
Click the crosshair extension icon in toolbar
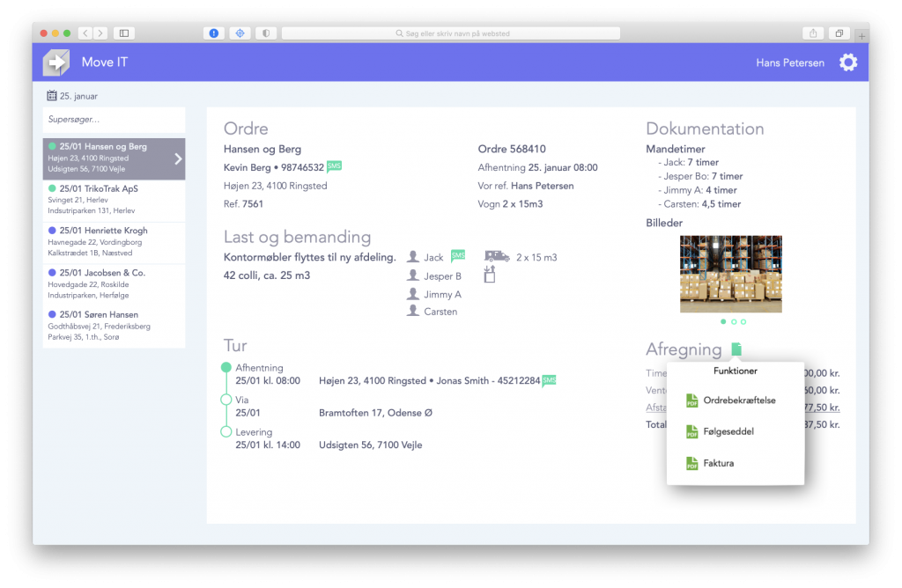(240, 33)
